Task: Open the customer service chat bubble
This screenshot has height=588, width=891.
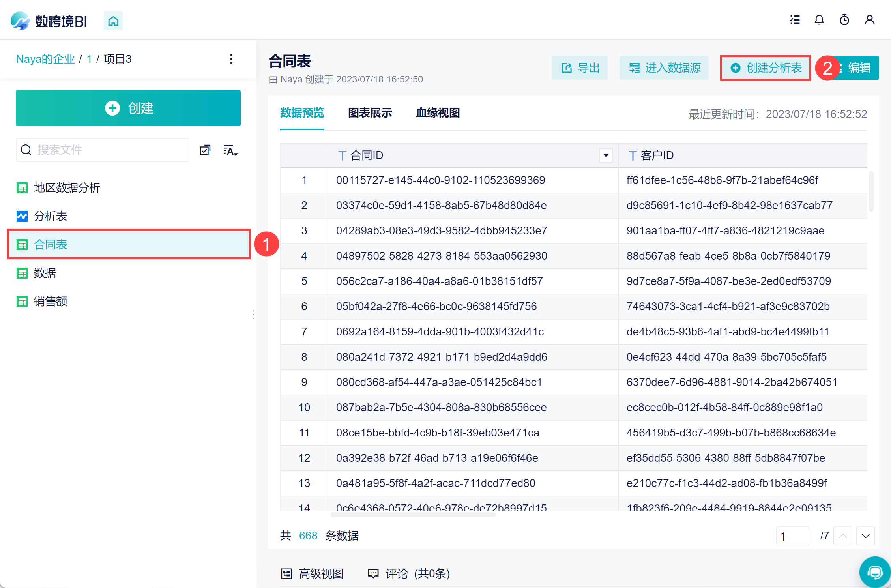Action: 875,572
